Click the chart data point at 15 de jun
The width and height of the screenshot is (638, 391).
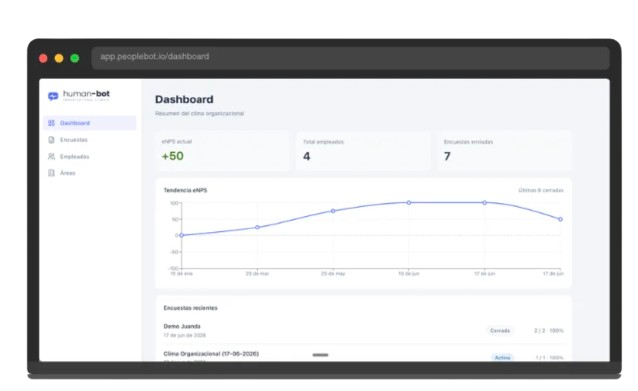point(409,203)
